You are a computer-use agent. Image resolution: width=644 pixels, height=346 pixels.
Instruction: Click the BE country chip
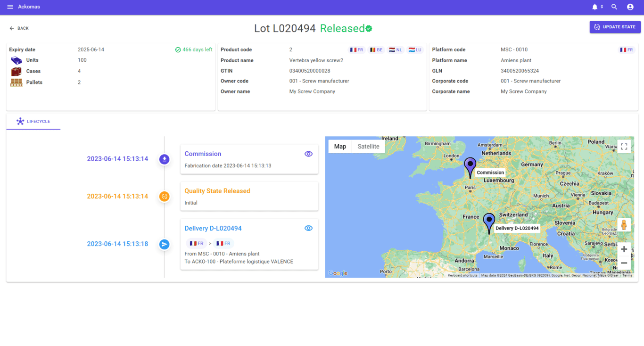tap(376, 49)
